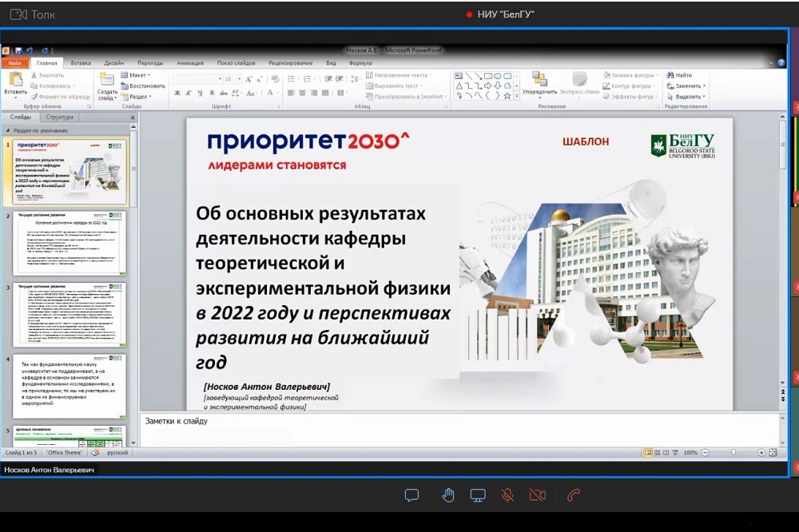Select slide 4 thumbnail in the slides pane
The width and height of the screenshot is (799, 532).
tap(70, 387)
